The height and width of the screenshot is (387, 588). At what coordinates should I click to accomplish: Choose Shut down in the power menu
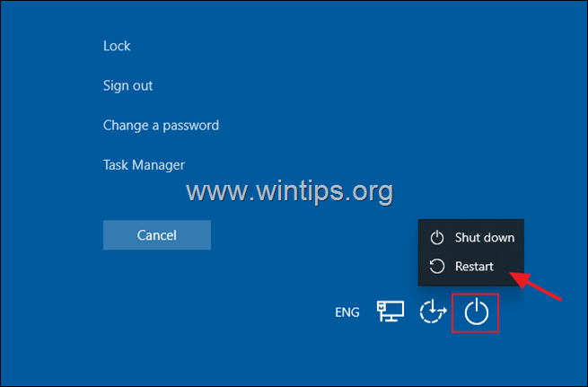471,237
